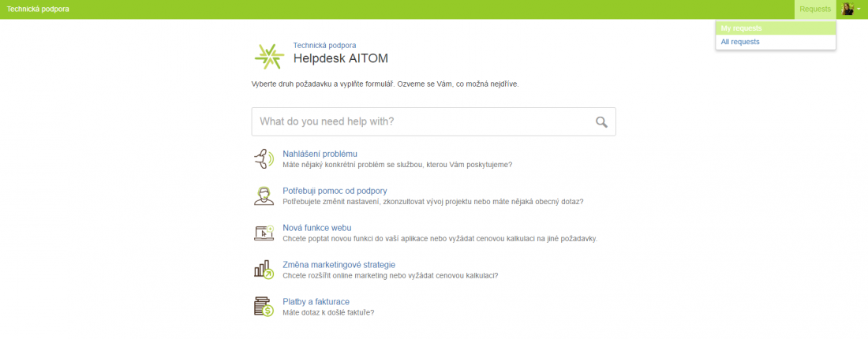Click the green AITOM star logo
Screen dimensions: 868x339
269,56
